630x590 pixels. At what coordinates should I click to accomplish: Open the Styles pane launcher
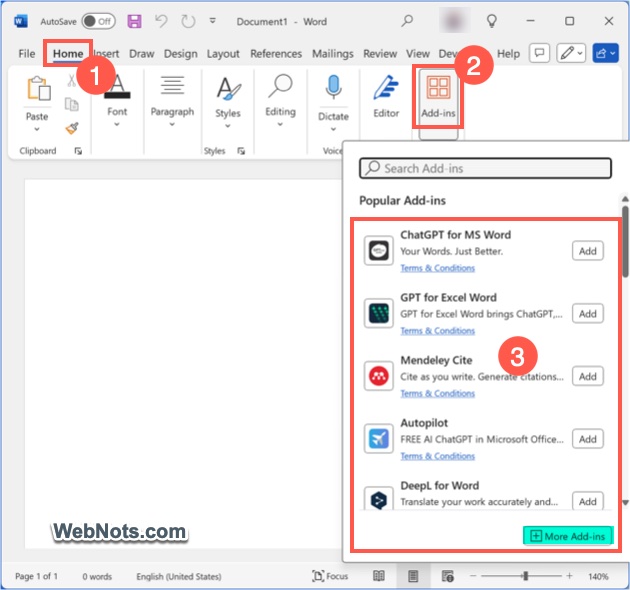(x=241, y=151)
